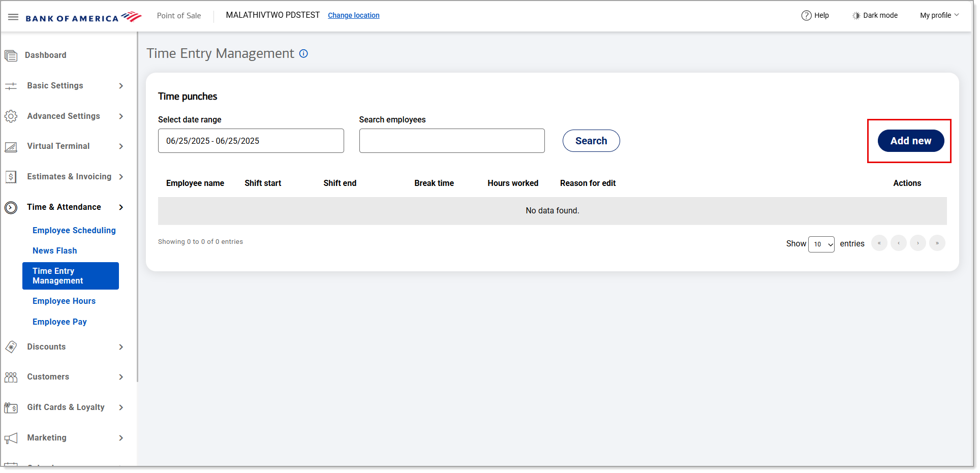980x473 pixels.
Task: Click the Search employees input field
Action: click(x=452, y=141)
